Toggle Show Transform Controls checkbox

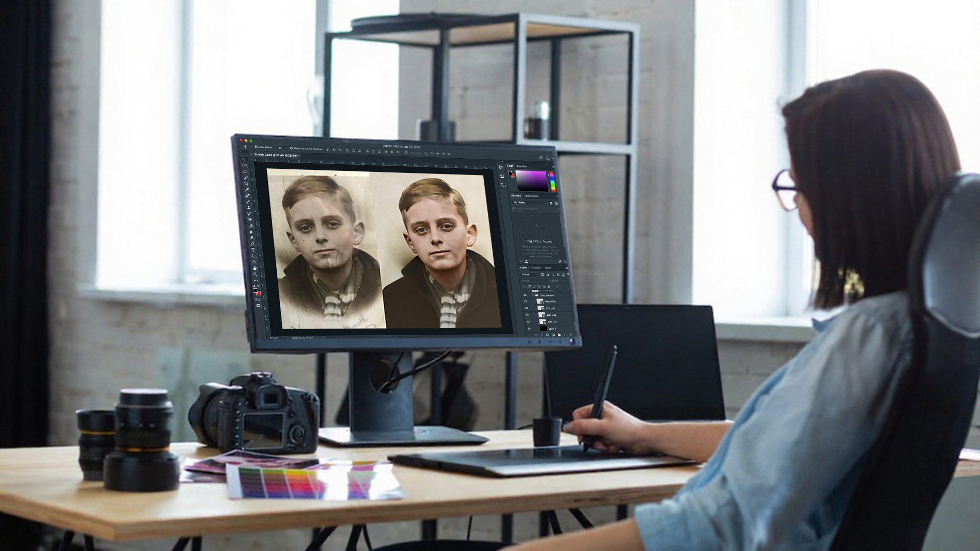tap(291, 148)
